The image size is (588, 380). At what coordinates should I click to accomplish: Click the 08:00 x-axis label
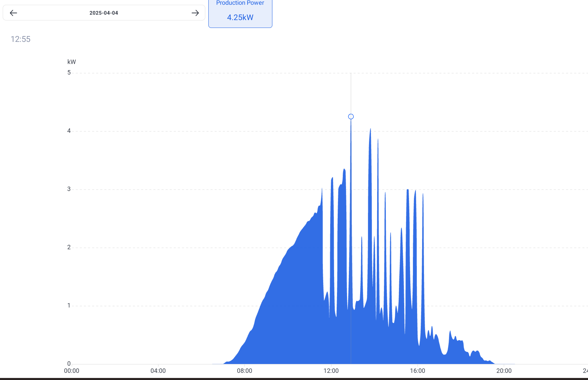coord(244,371)
